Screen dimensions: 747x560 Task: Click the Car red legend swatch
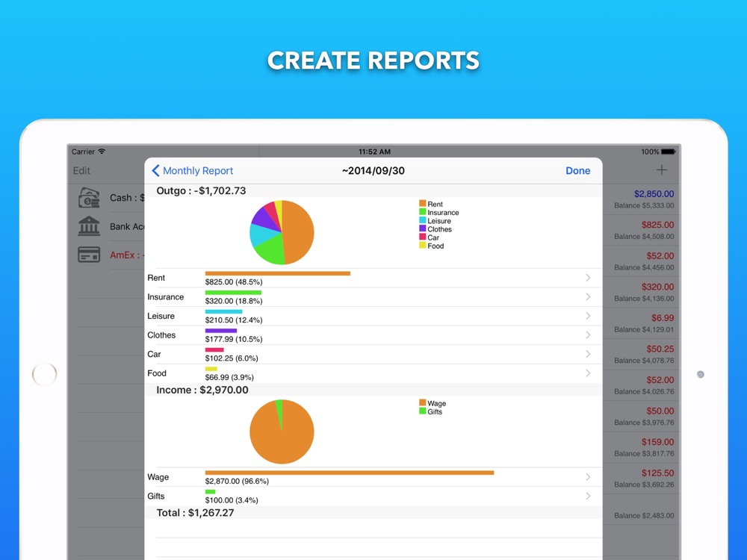(x=422, y=237)
